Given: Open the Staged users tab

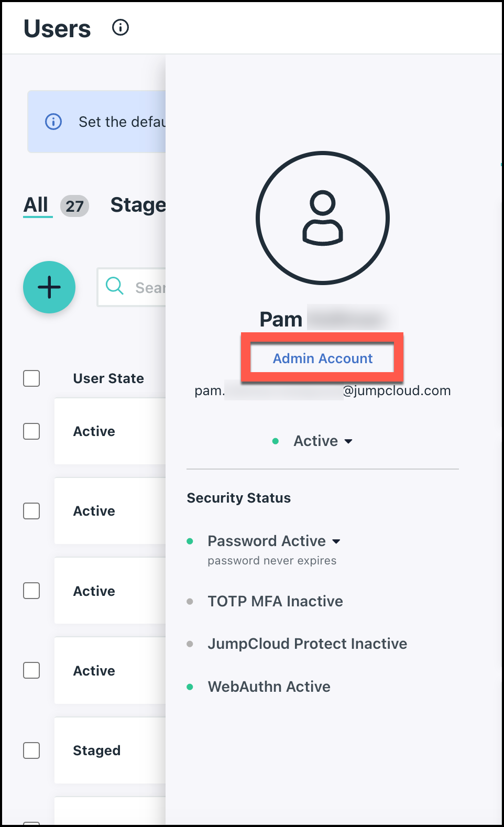Looking at the screenshot, I should tap(138, 205).
